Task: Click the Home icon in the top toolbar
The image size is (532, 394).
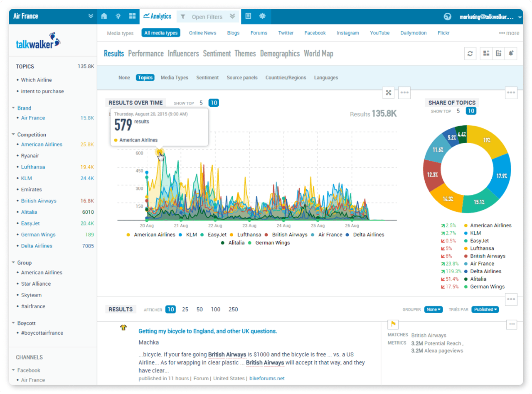Action: tap(103, 16)
